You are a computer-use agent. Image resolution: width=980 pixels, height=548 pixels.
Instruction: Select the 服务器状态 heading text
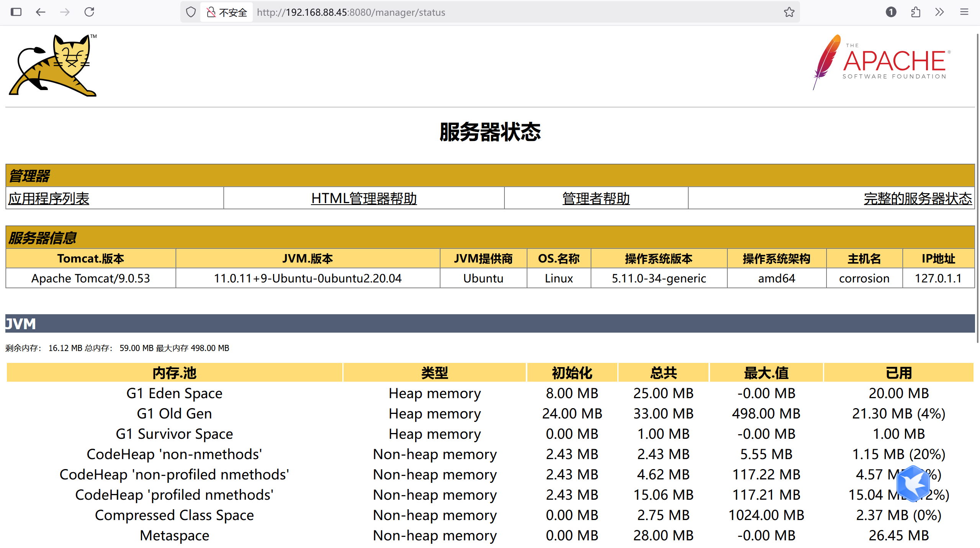(490, 132)
